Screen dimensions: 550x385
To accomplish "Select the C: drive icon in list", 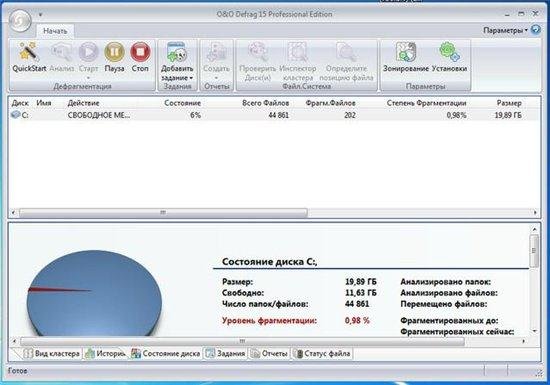I will (x=15, y=115).
